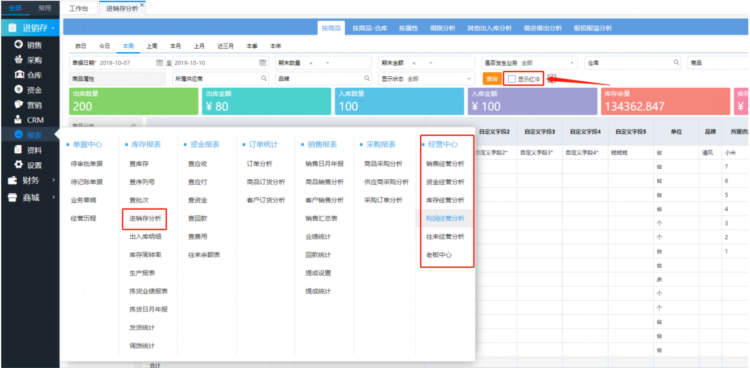Select the 上周 date range
This screenshot has height=368, width=750.
[152, 46]
